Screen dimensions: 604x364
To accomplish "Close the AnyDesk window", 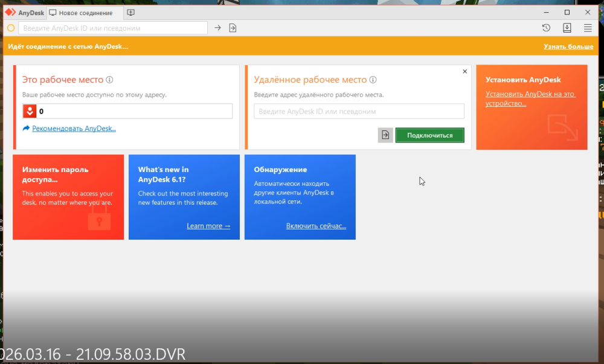I will (x=588, y=12).
